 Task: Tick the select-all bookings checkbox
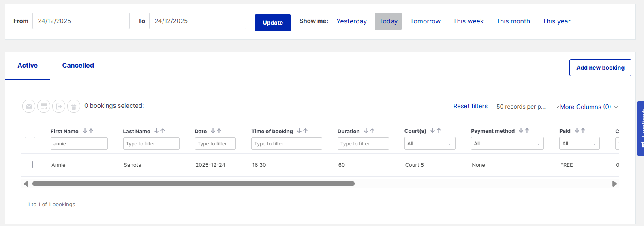(x=30, y=133)
